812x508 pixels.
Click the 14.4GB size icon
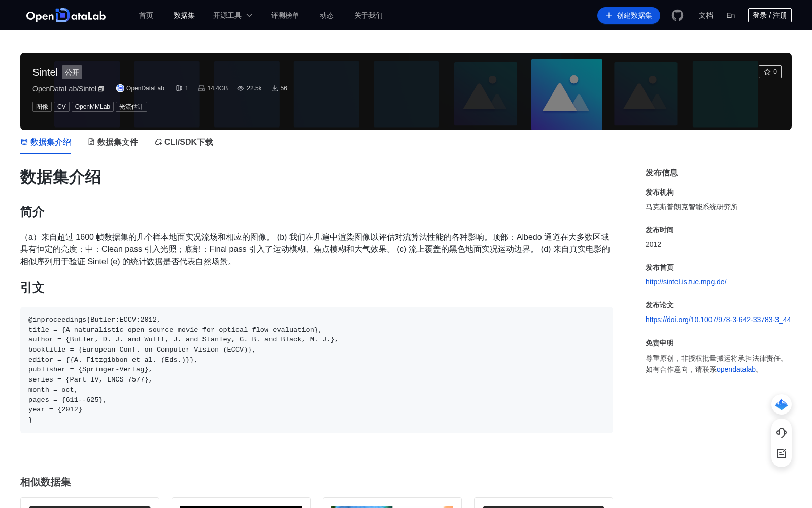[x=201, y=88]
